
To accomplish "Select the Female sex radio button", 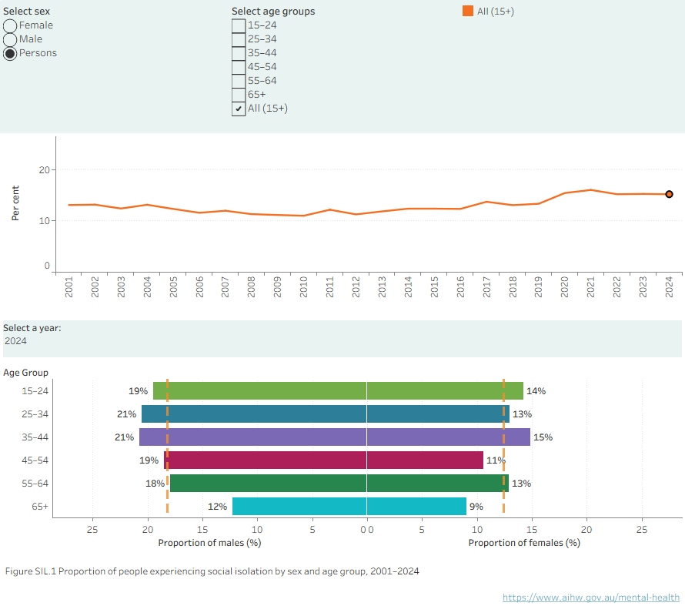I will [10, 25].
